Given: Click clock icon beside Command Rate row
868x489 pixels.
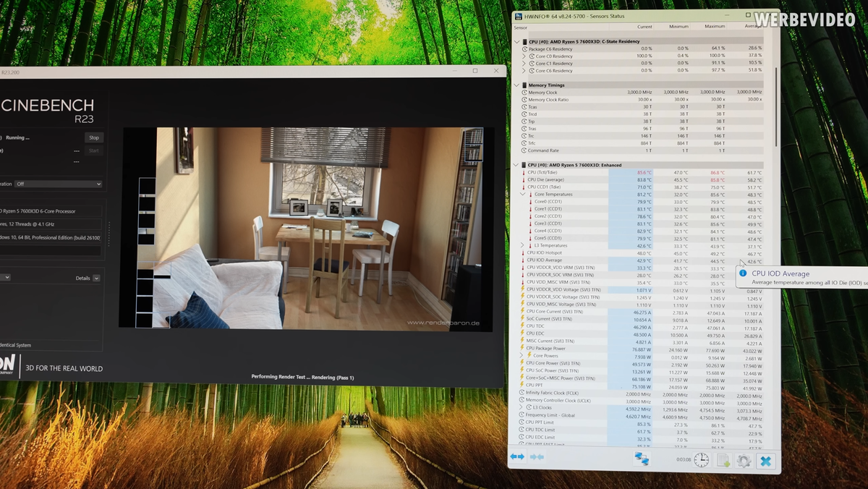Looking at the screenshot, I should [x=524, y=150].
